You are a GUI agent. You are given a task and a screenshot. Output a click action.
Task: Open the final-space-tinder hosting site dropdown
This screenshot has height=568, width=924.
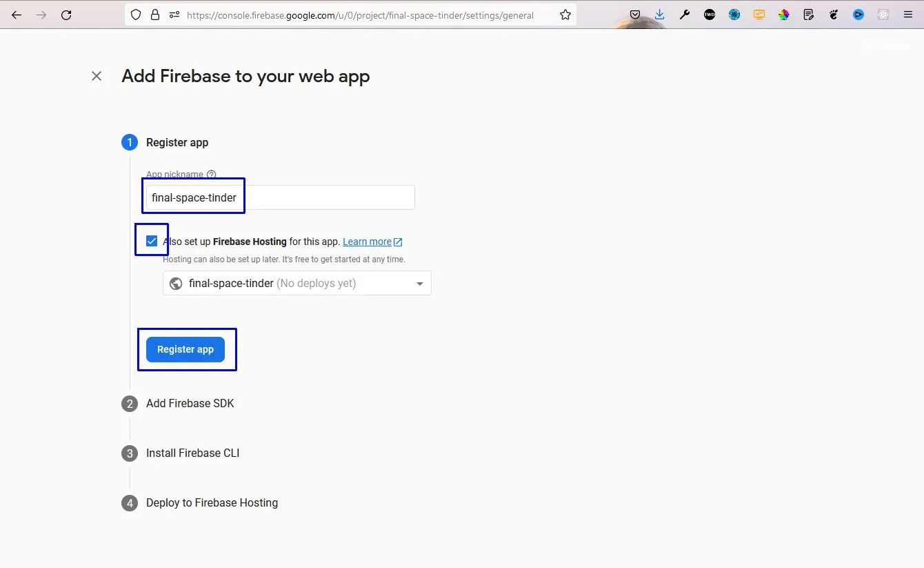click(x=297, y=283)
